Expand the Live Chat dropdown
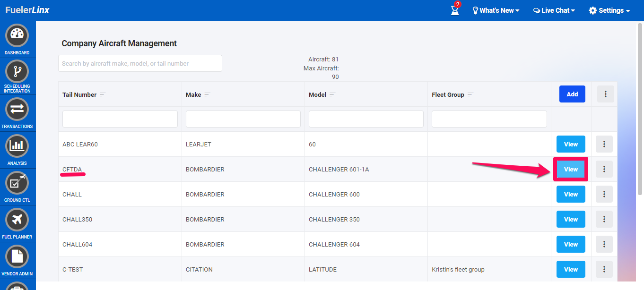644x290 pixels. coord(554,10)
